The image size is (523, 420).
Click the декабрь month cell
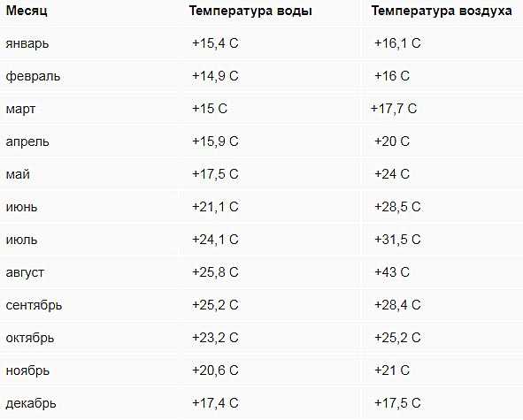pyautogui.click(x=31, y=403)
